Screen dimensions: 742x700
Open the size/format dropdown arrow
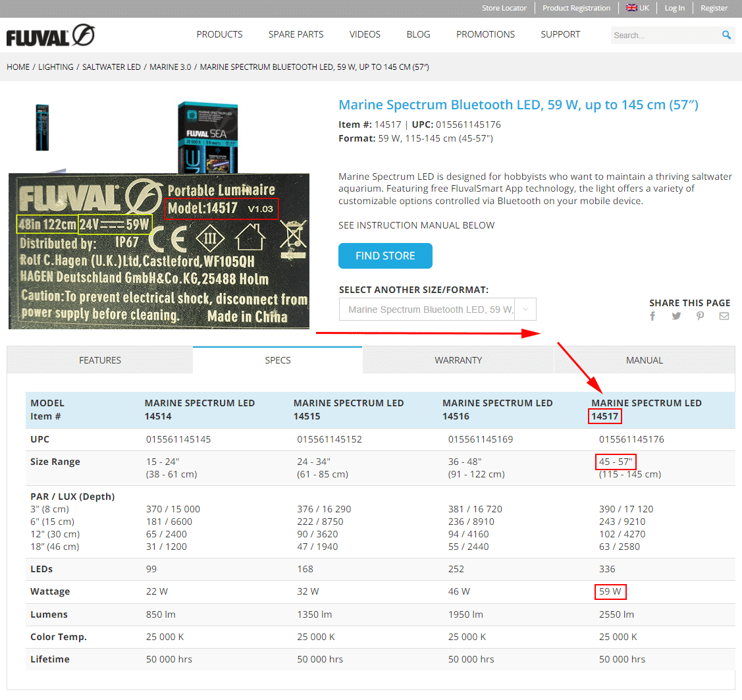tap(525, 310)
